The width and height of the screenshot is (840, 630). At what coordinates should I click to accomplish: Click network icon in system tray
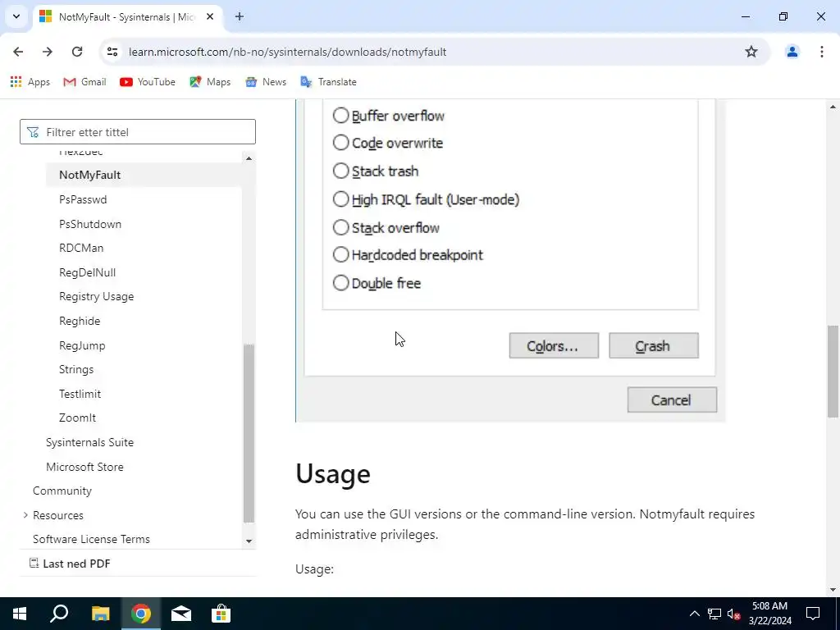714,614
